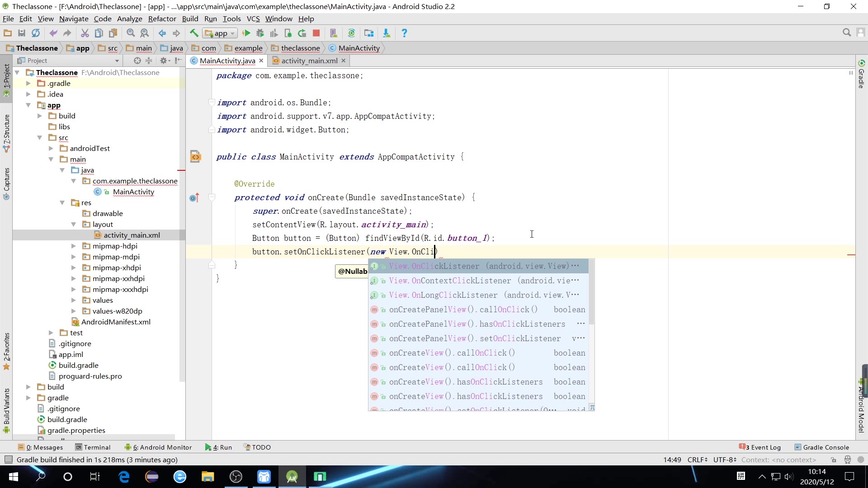The width and height of the screenshot is (868, 488).
Task: Stop execution with the red square icon
Action: [316, 33]
